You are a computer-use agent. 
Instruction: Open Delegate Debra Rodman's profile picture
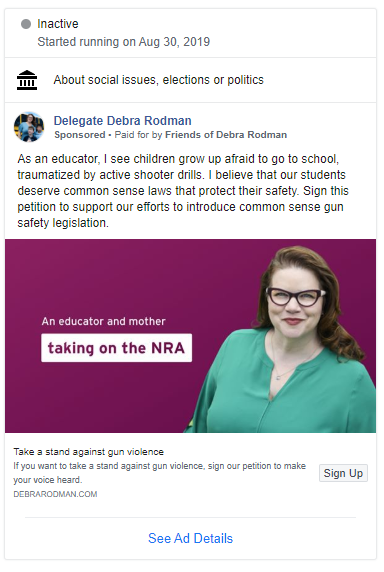pyautogui.click(x=29, y=127)
